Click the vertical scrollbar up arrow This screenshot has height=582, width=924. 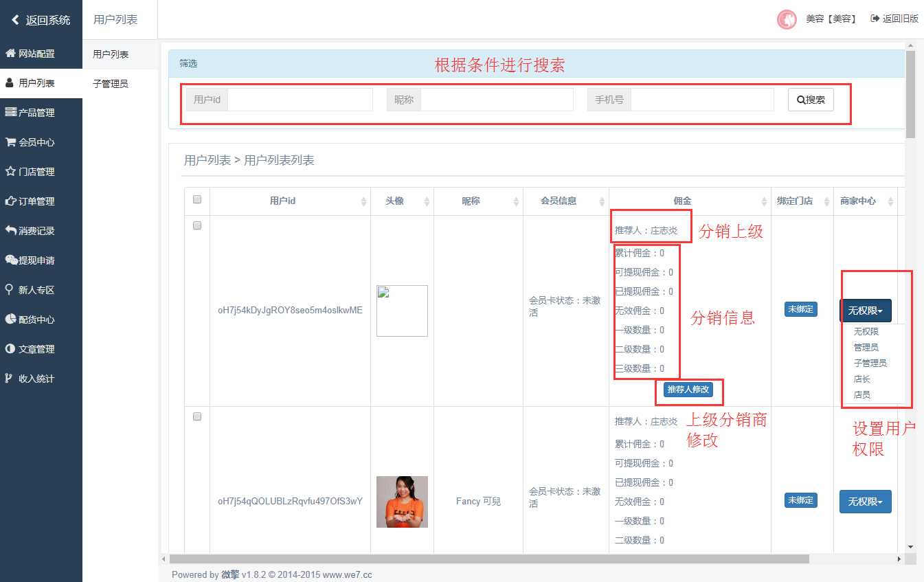coord(911,45)
